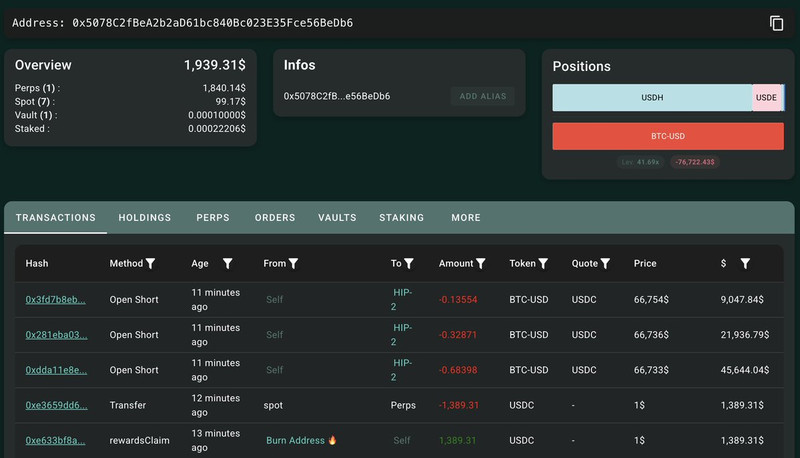
Task: Click the red BTC-USD position bar
Action: tap(668, 136)
